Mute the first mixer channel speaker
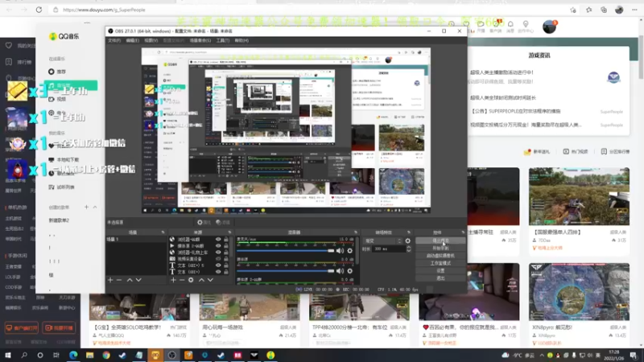The image size is (644, 362). [x=340, y=251]
